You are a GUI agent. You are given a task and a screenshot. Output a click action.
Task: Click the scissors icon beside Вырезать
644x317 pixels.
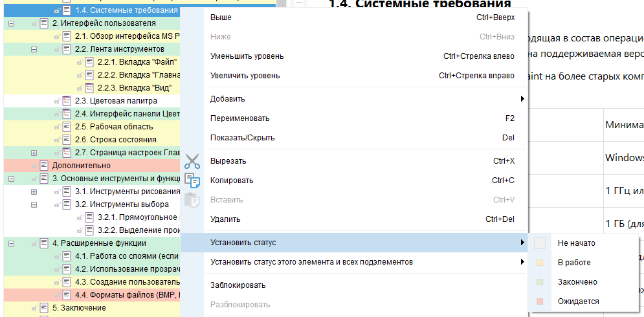pyautogui.click(x=192, y=161)
